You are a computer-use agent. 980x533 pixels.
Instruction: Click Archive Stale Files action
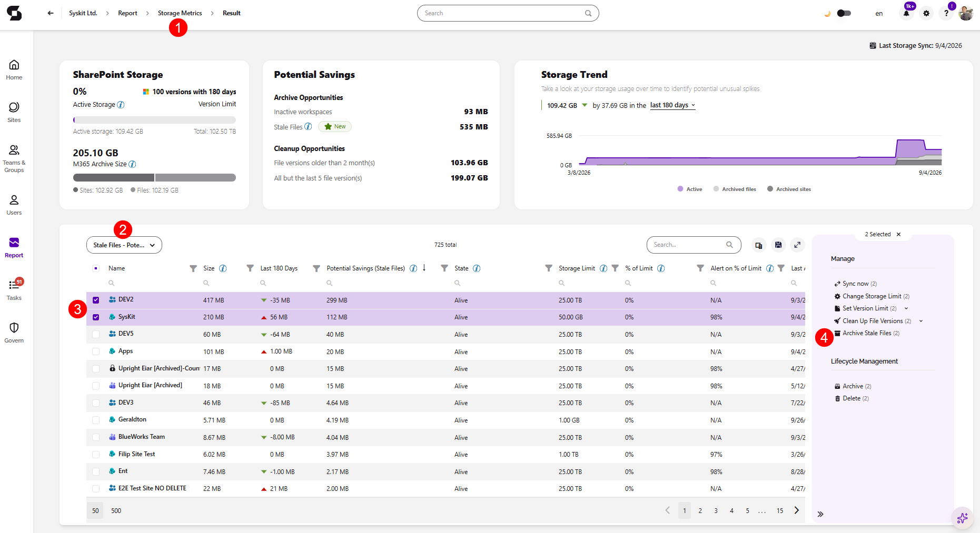(867, 333)
